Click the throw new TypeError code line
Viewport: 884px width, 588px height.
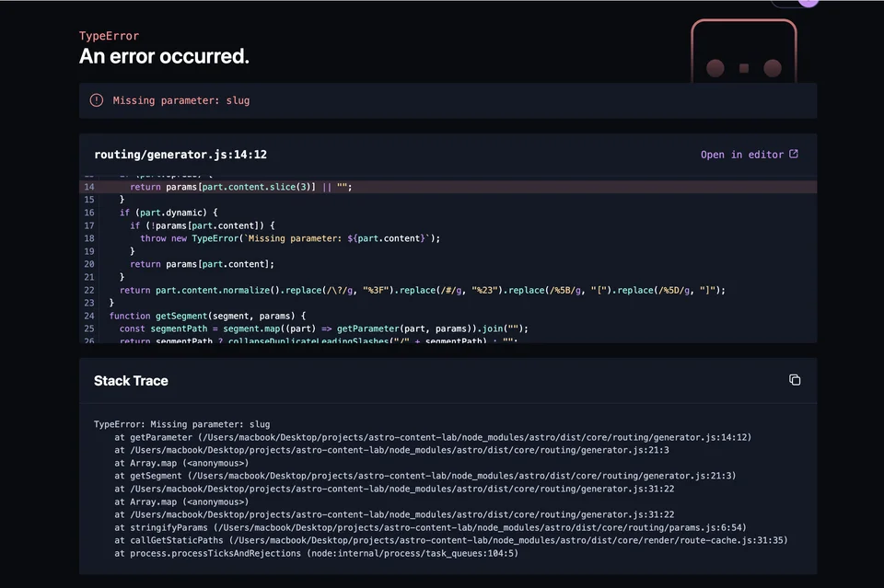coord(290,238)
